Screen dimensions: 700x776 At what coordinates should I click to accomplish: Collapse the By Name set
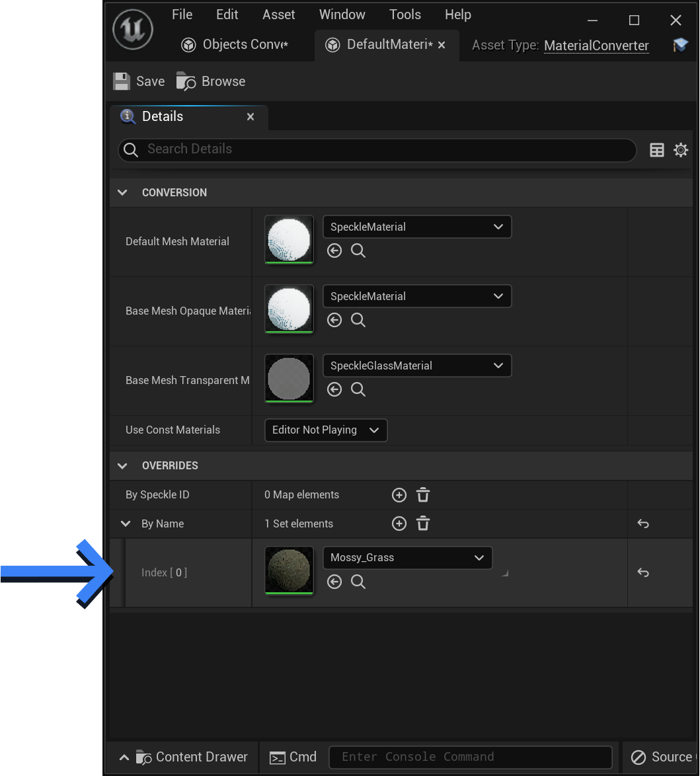tap(126, 524)
